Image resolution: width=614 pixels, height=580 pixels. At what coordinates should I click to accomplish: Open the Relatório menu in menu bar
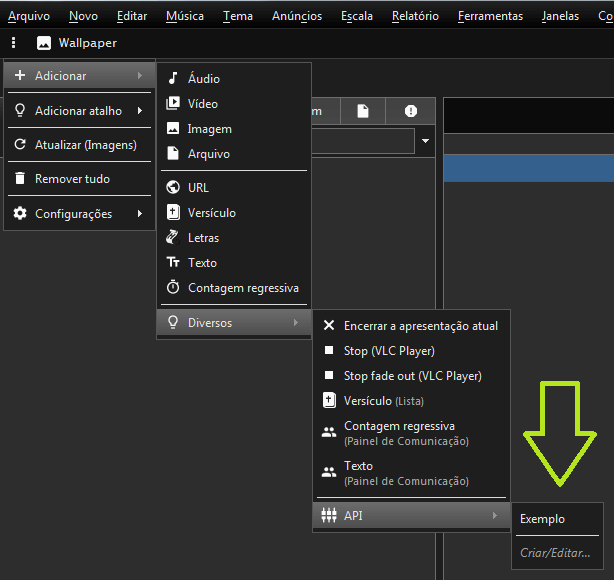[x=415, y=16]
